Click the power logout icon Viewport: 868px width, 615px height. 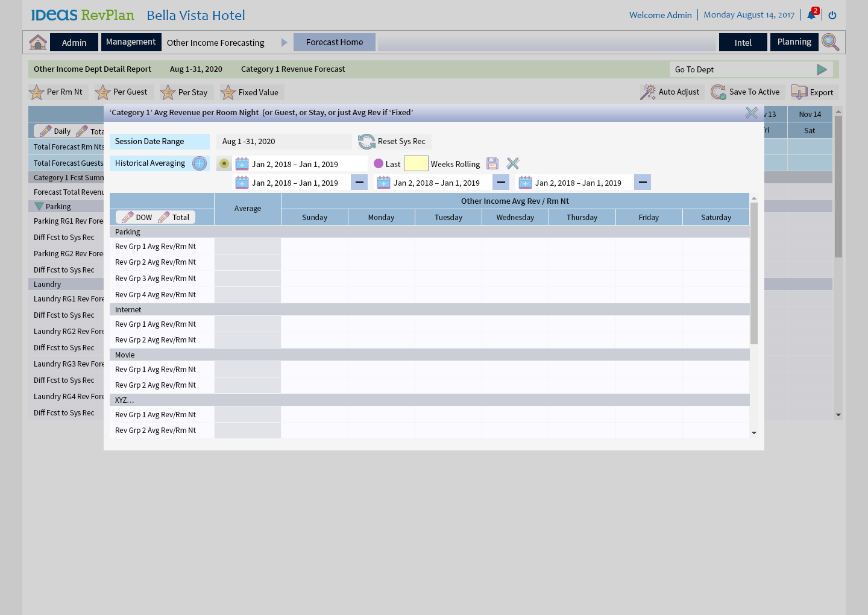[832, 15]
